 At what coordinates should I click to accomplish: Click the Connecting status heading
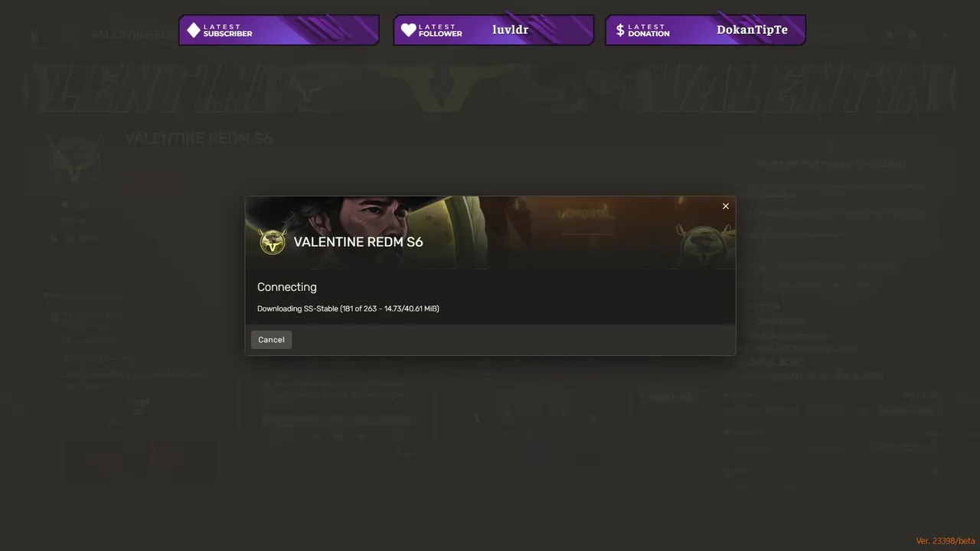click(x=287, y=287)
